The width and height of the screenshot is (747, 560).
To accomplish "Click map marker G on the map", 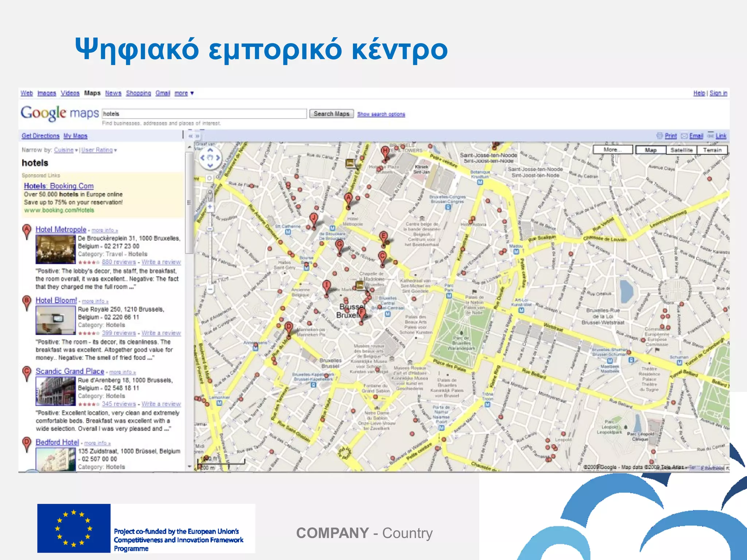I will [340, 246].
